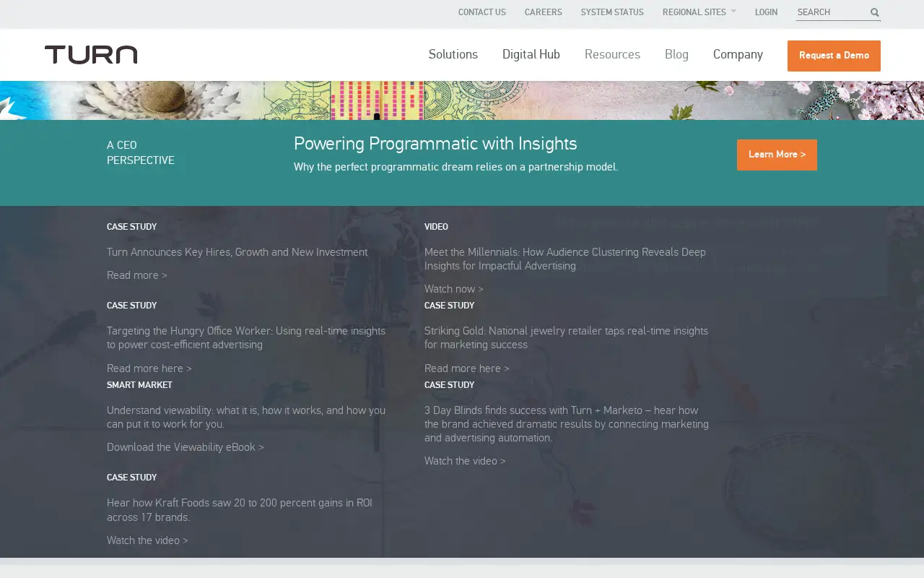Click the Video section heading
This screenshot has width=924, height=578.
pos(436,227)
